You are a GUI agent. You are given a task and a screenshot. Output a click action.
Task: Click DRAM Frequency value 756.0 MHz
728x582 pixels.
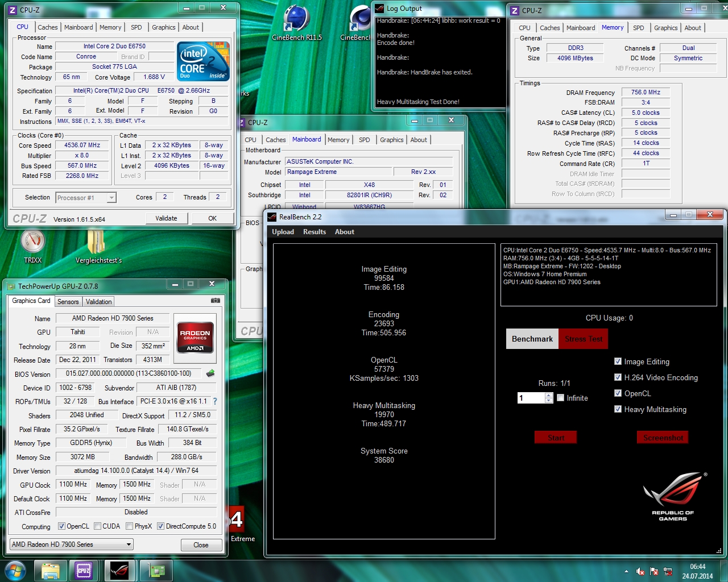tap(646, 92)
